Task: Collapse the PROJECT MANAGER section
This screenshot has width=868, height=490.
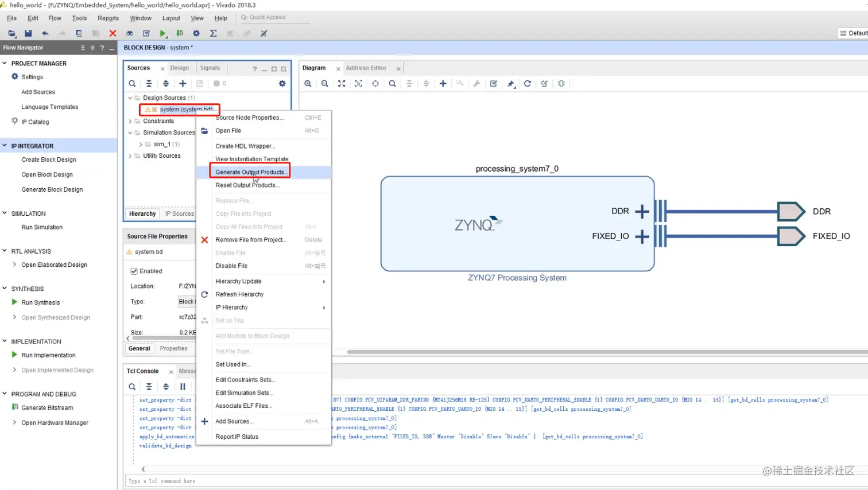Action: click(5, 63)
